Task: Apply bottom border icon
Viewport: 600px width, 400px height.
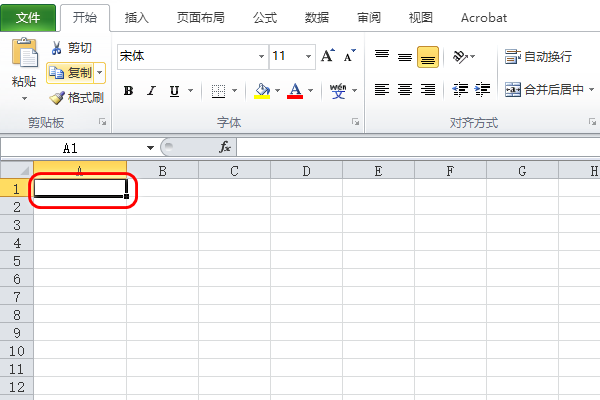Action: point(218,91)
